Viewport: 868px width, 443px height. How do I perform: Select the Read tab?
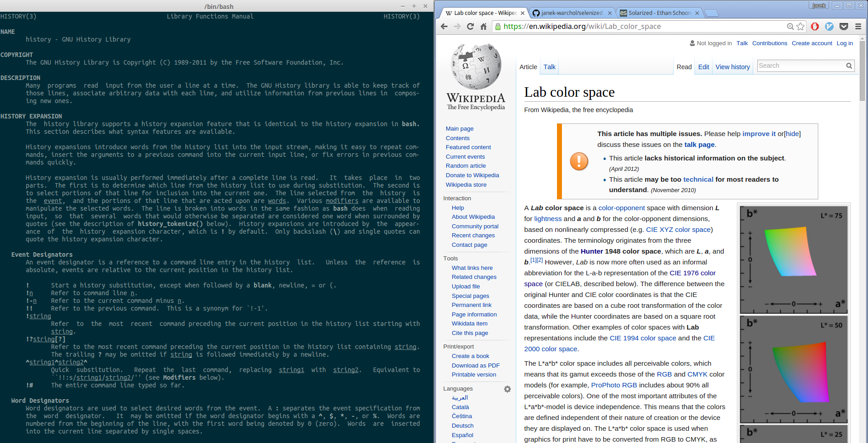(684, 67)
